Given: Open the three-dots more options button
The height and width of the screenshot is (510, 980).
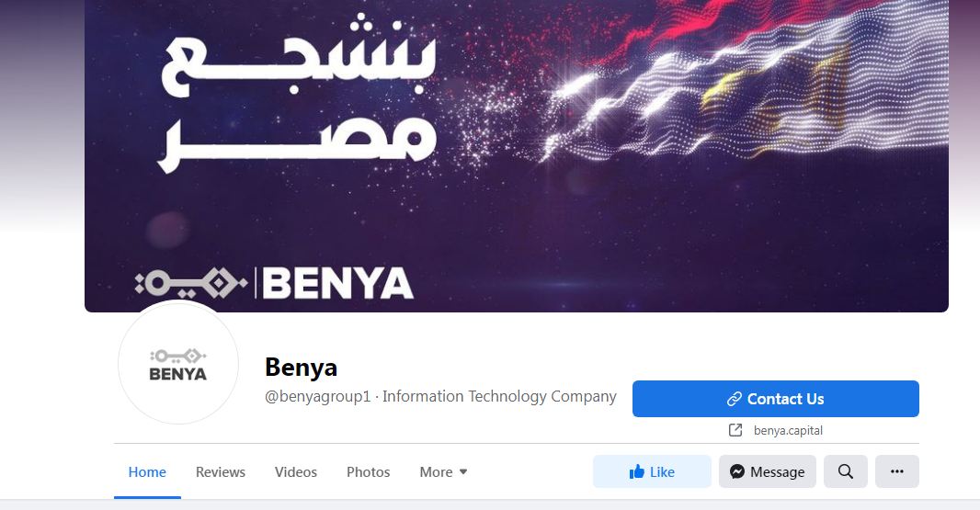Looking at the screenshot, I should (897, 471).
